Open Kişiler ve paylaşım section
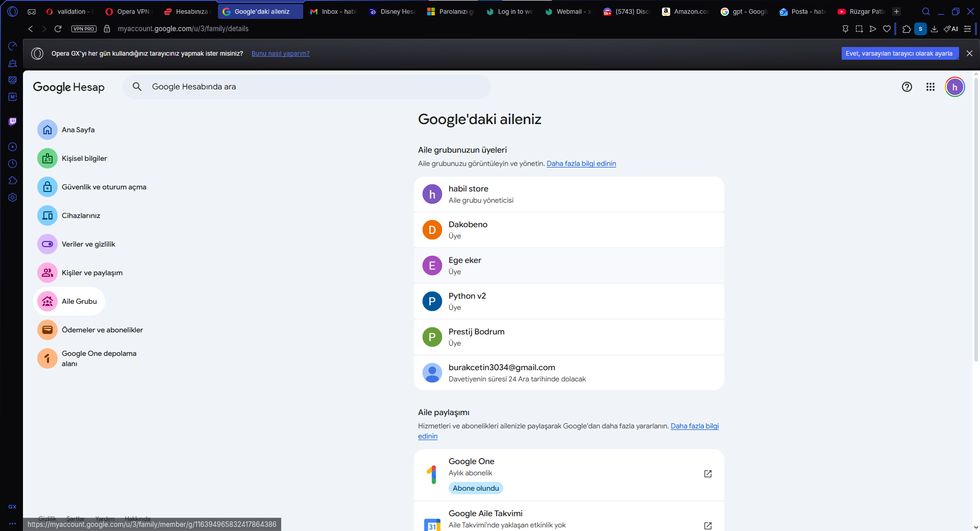This screenshot has height=531, width=980. tap(80, 273)
